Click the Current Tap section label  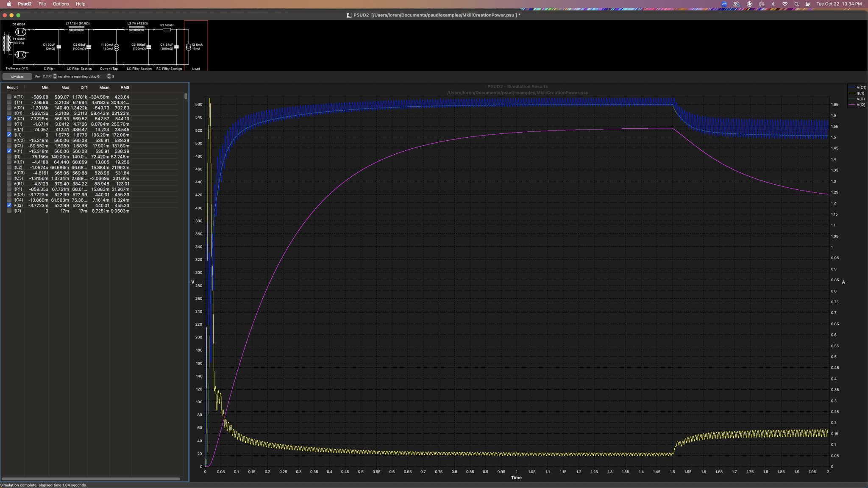coord(109,69)
